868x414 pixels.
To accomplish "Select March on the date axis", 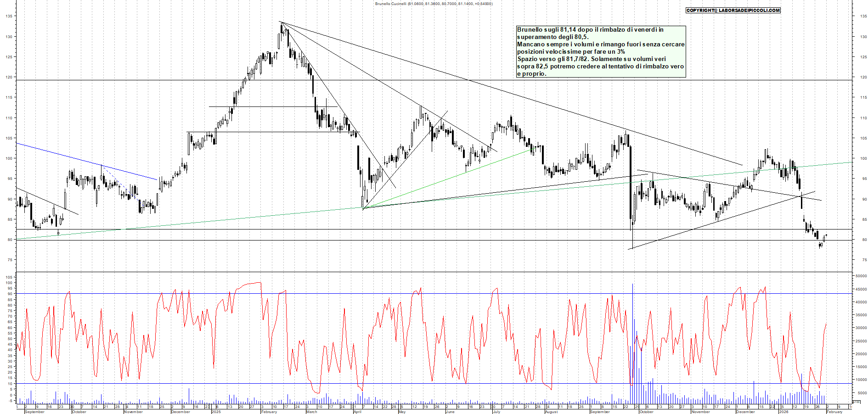I will pyautogui.click(x=312, y=412).
